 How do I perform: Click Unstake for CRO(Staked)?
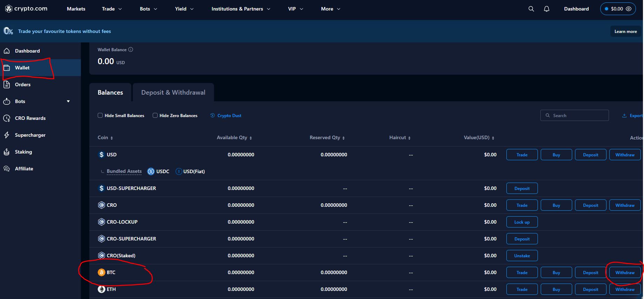pos(522,256)
